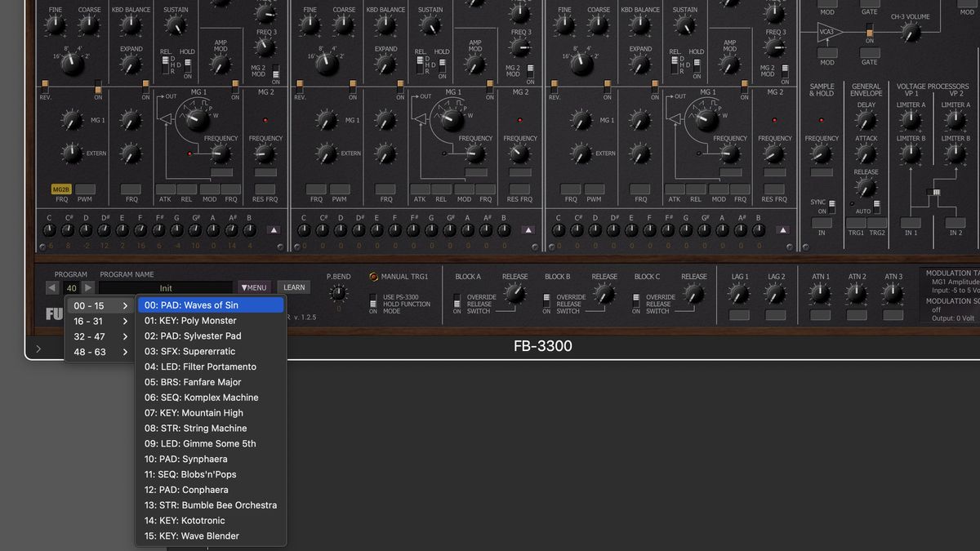Click the TRG1 patch slot
The image size is (980, 551).
(856, 222)
